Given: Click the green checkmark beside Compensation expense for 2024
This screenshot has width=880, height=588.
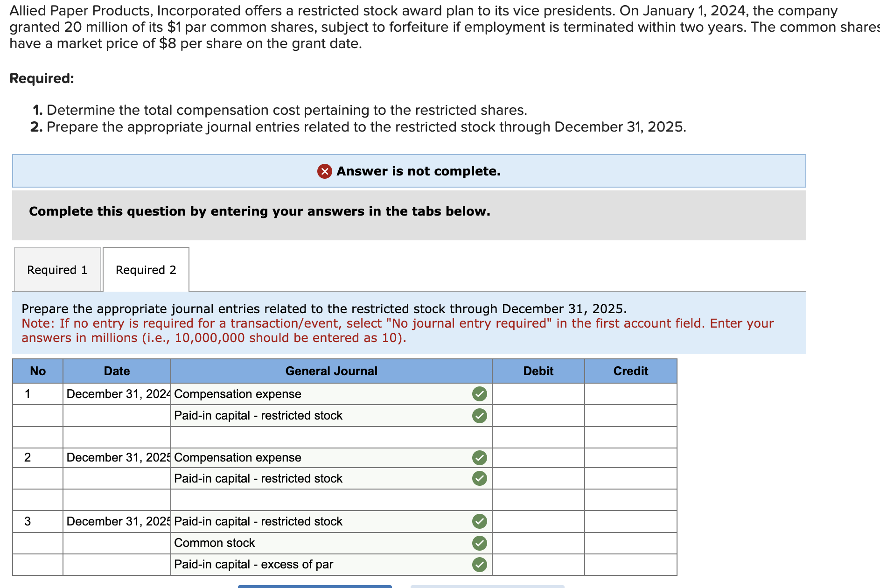Looking at the screenshot, I should click(480, 394).
